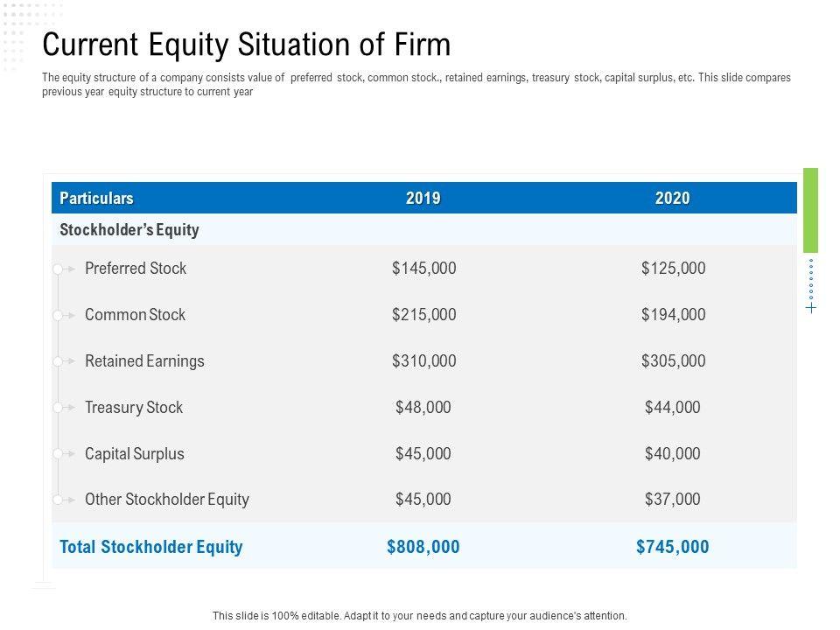Select the bullet marker next to Treasury Stock
840x630 pixels.
[x=65, y=408]
